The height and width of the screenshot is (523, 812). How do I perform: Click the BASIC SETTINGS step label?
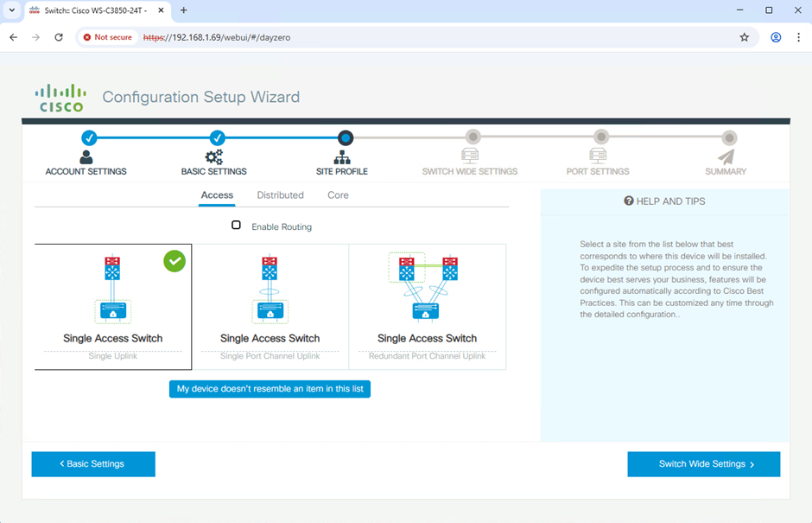click(214, 171)
